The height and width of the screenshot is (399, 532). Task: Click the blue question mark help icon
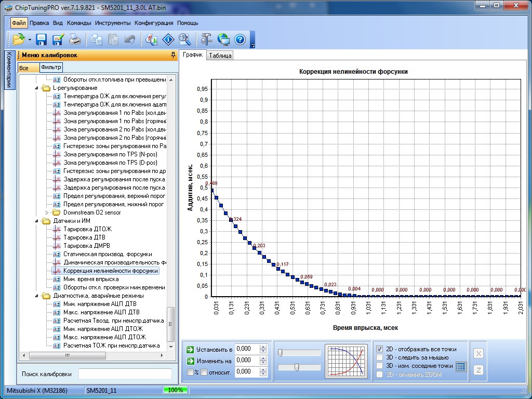click(x=240, y=39)
